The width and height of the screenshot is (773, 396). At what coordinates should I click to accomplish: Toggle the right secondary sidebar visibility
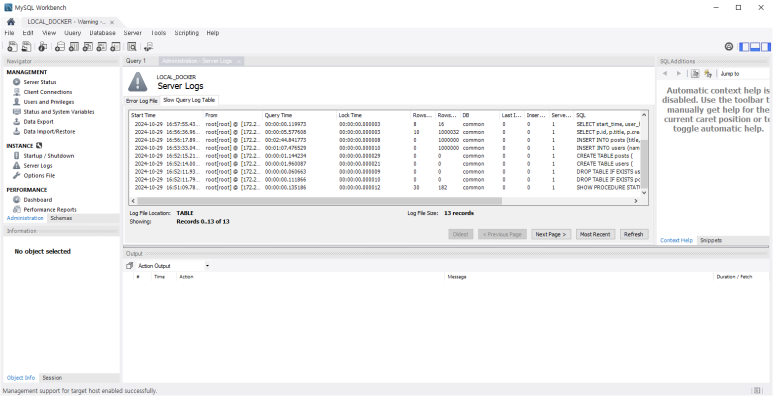[x=765, y=47]
